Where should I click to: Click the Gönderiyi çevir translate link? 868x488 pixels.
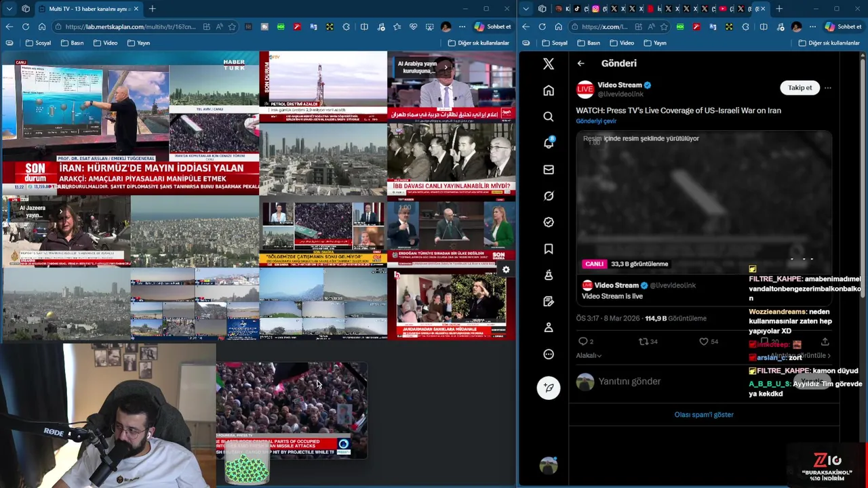point(596,121)
